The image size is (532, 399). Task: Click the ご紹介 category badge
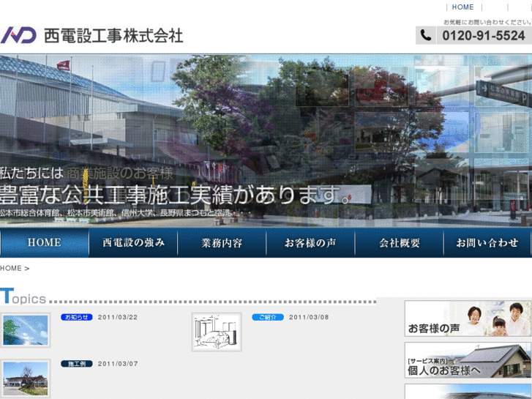click(x=268, y=317)
